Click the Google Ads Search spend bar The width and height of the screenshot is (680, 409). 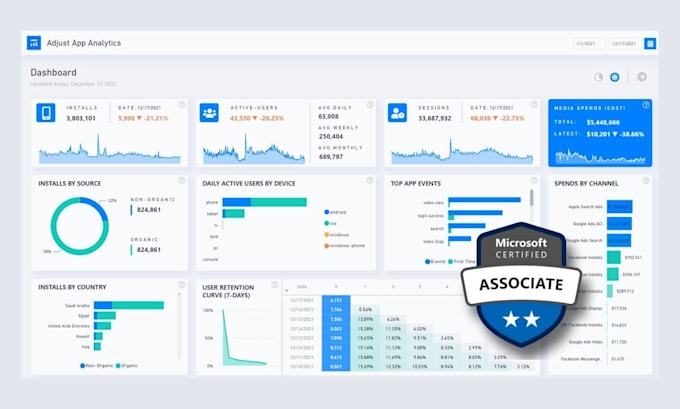tap(619, 240)
